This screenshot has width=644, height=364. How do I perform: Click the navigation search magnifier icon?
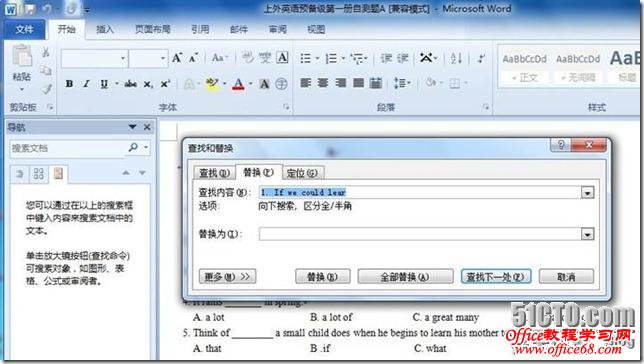(x=133, y=147)
